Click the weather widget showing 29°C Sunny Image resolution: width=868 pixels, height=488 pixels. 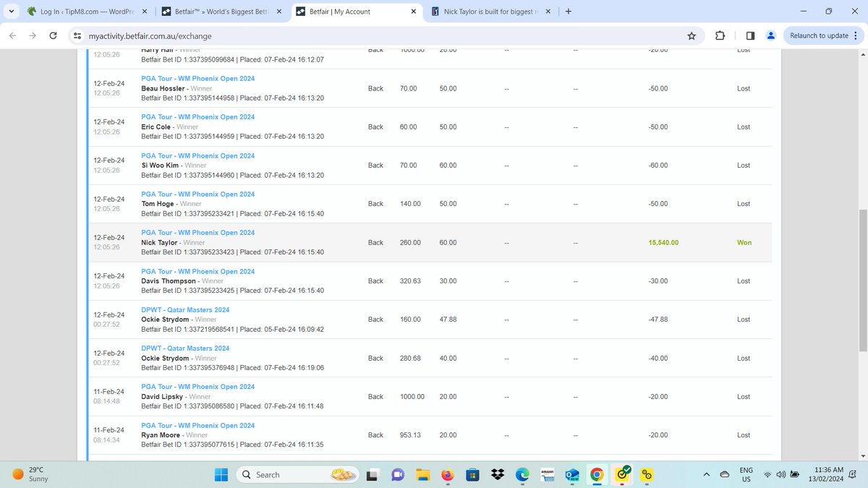pyautogui.click(x=31, y=474)
